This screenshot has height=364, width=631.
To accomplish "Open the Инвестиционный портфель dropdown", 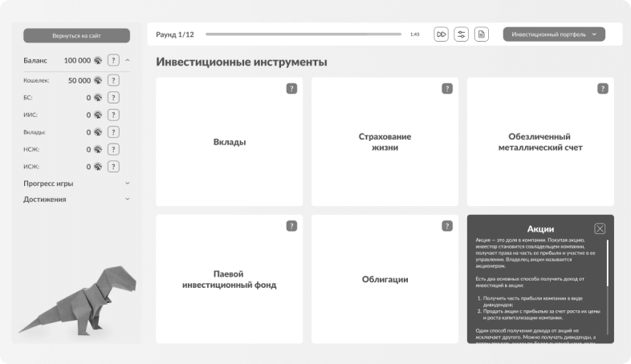I will pyautogui.click(x=554, y=34).
